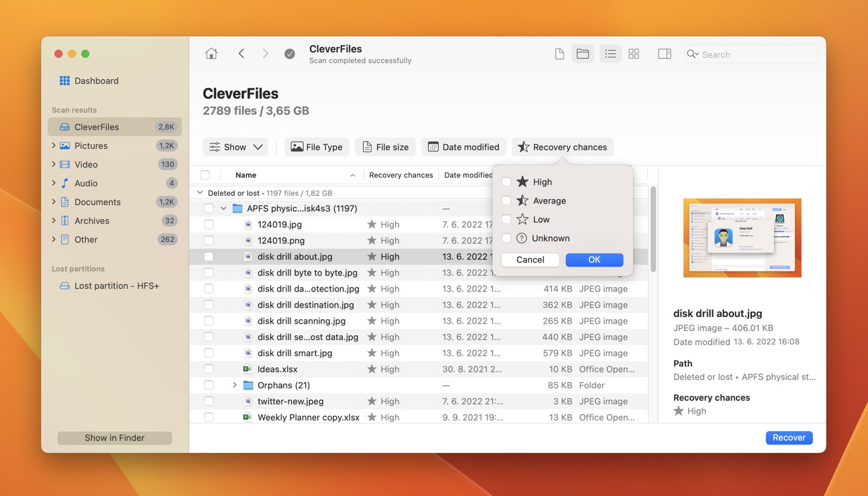Expand the Orphans (21) folder
This screenshot has width=868, height=496.
234,385
